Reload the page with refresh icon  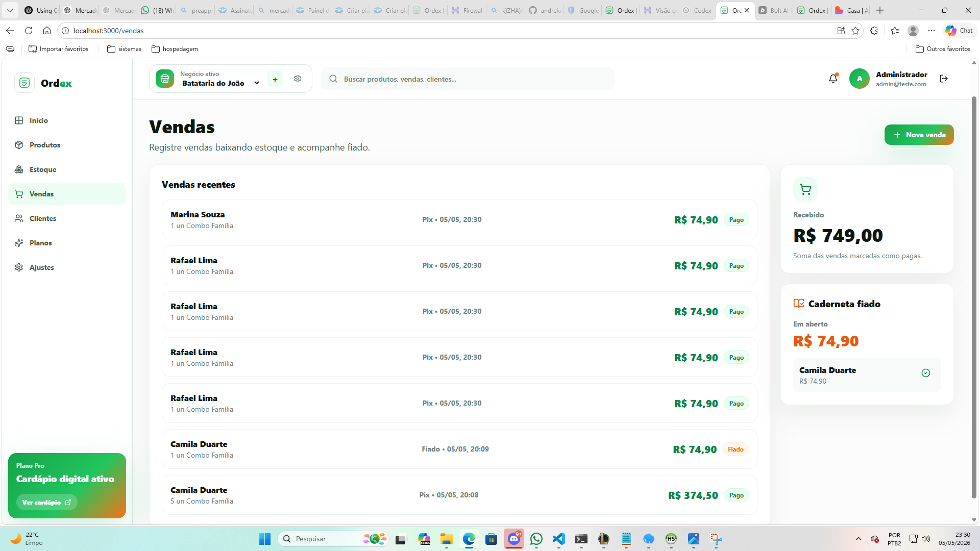click(29, 31)
